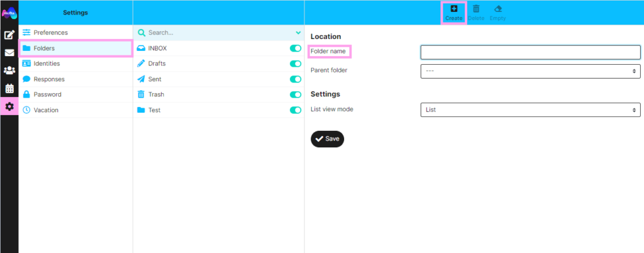Viewport: 644px width, 253px height.
Task: Toggle the Test folder subscription switch
Action: [x=295, y=110]
